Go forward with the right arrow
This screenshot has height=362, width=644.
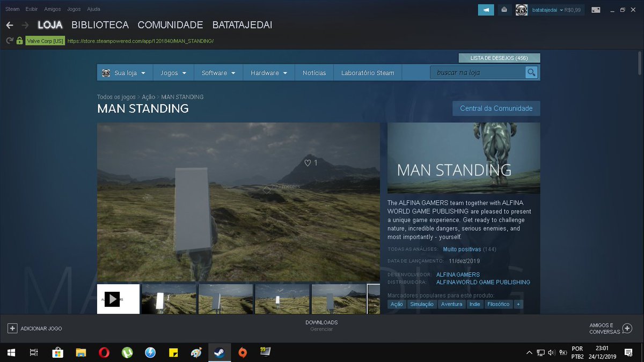point(25,25)
